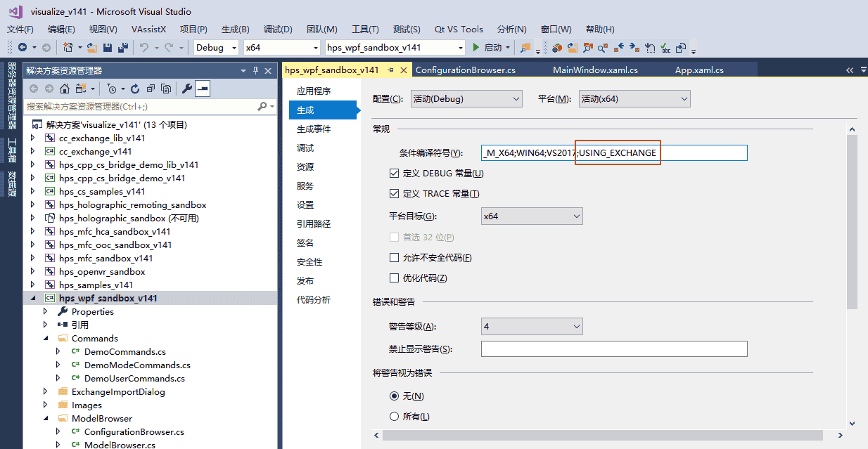This screenshot has width=868, height=449.
Task: Open the 工具箱 side tab
Action: pos(11,150)
